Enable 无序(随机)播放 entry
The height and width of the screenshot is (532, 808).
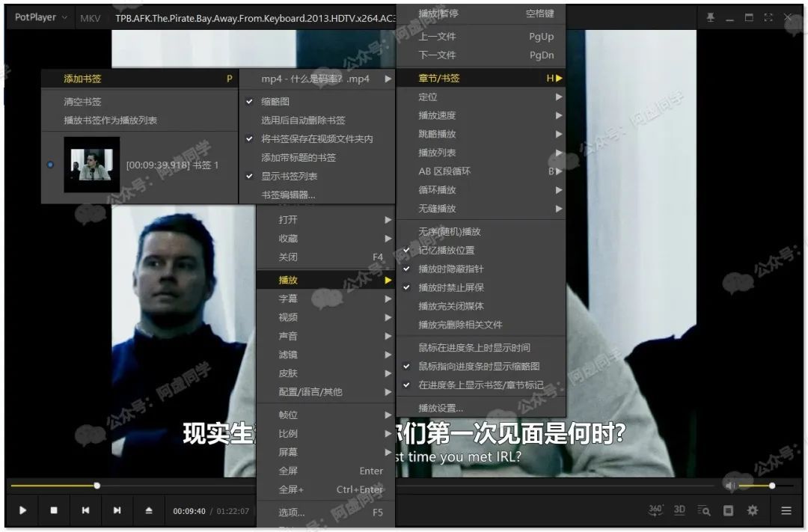pos(481,231)
